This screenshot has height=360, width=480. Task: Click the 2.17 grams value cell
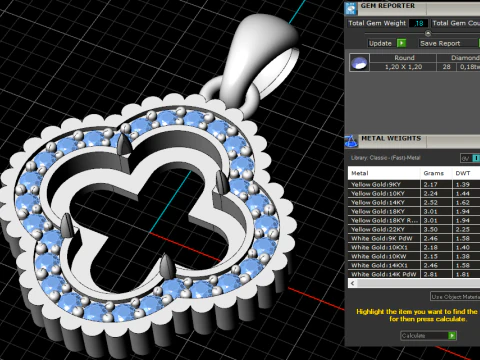point(437,184)
